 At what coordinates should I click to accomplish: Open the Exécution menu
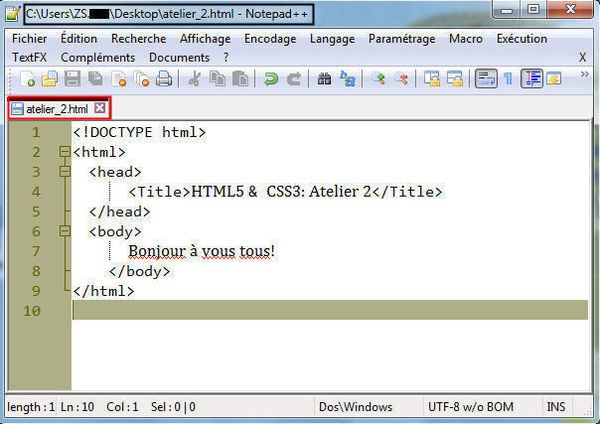click(522, 39)
